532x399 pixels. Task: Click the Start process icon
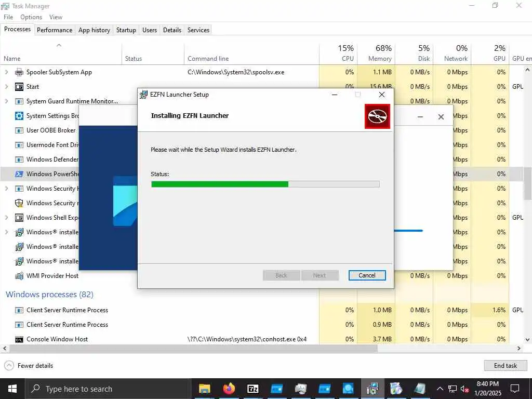pos(19,87)
